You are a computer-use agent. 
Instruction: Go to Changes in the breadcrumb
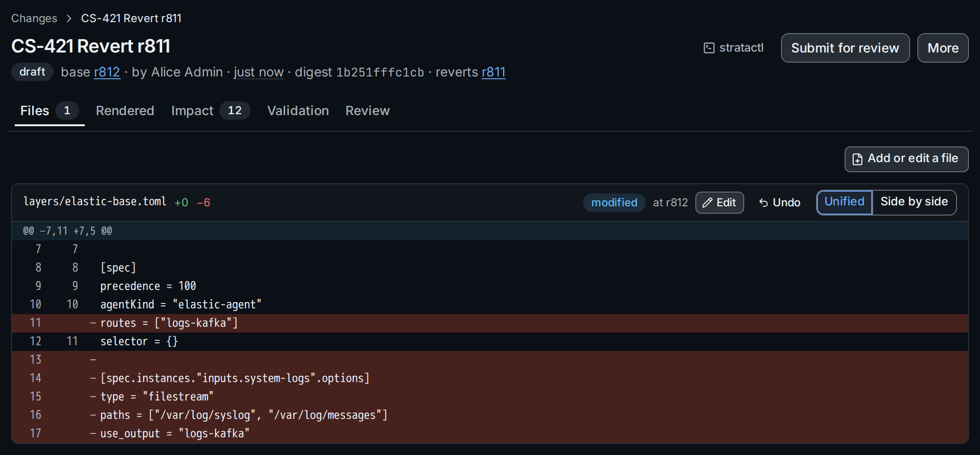pyautogui.click(x=34, y=18)
